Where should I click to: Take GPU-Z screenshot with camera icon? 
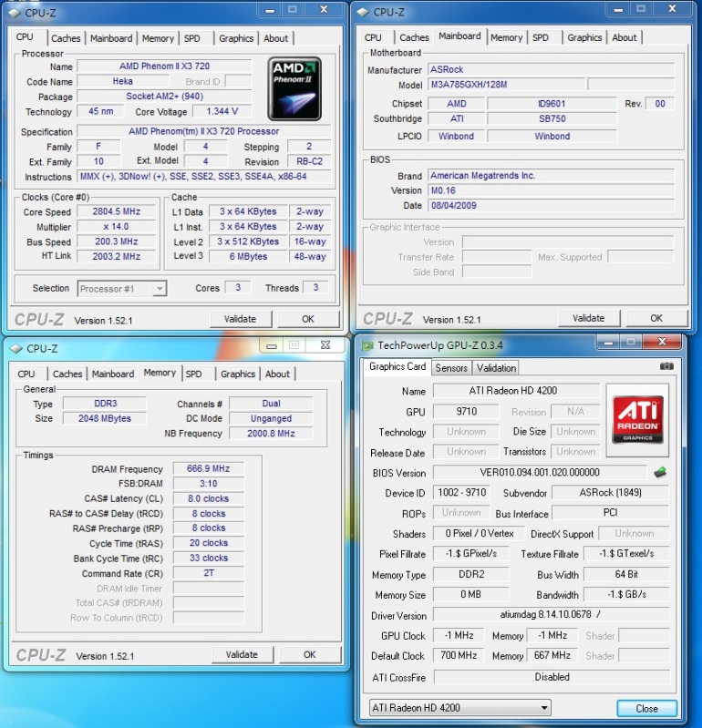point(666,366)
